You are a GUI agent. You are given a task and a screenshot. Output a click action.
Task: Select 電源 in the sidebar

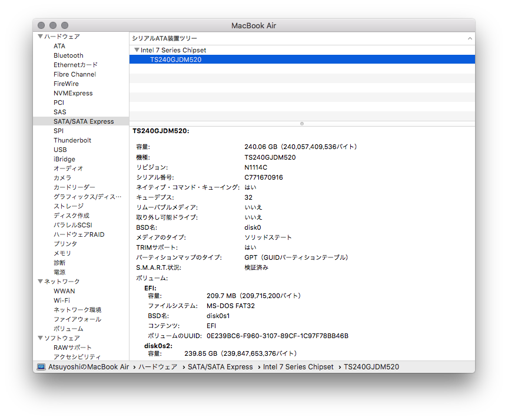pos(59,272)
